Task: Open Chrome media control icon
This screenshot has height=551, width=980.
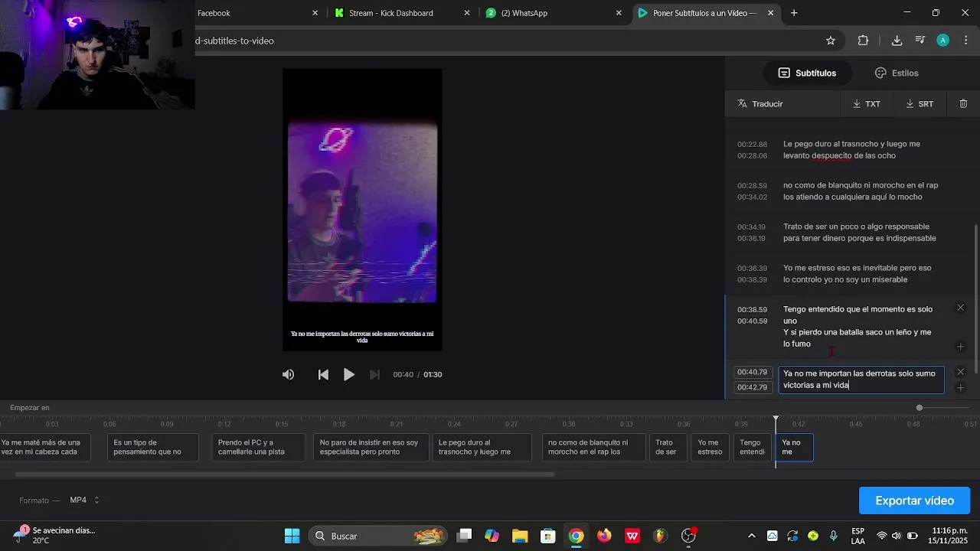Action: (x=920, y=41)
